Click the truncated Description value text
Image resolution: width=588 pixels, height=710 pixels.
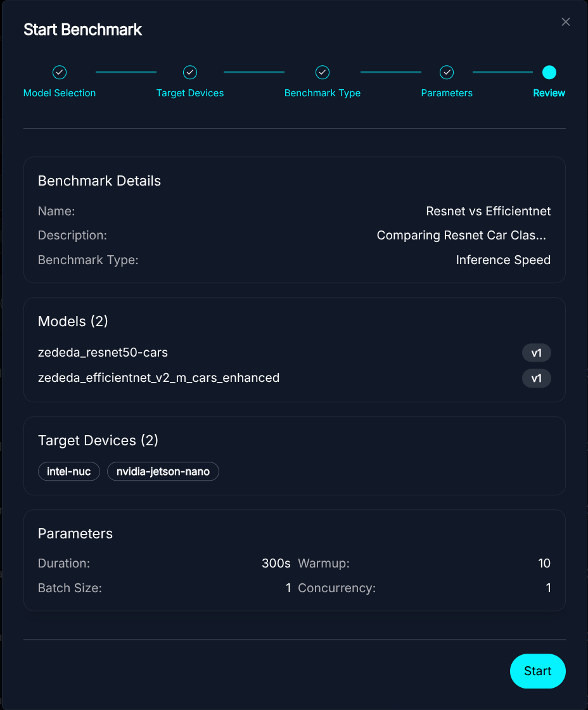click(461, 236)
